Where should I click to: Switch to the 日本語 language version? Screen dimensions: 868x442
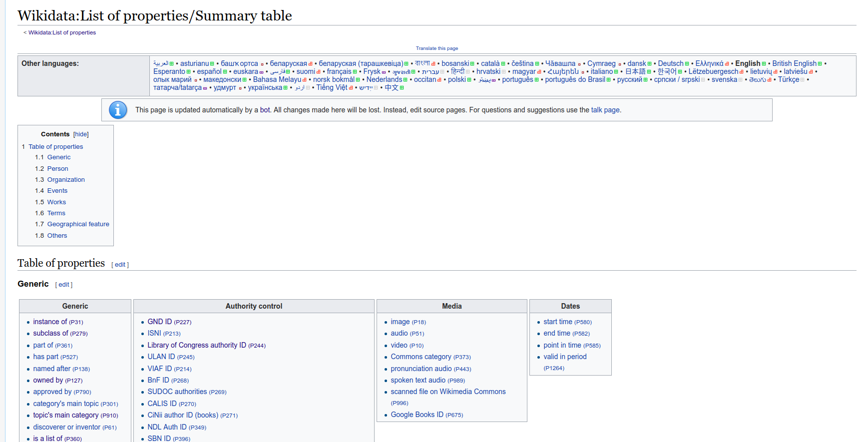point(635,72)
